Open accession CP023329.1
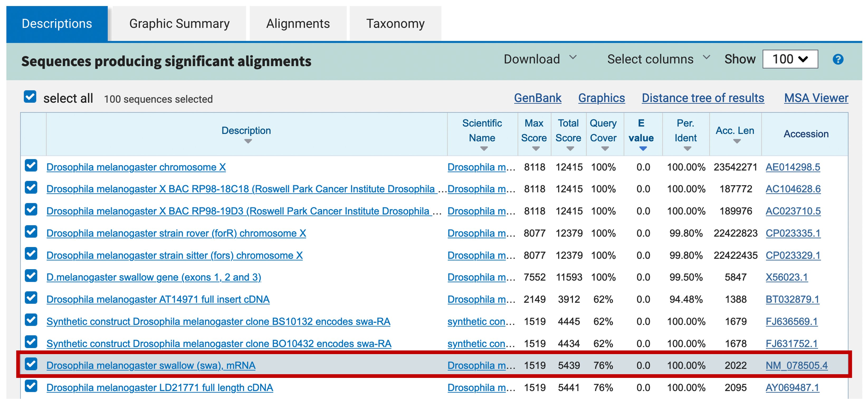Viewport: 868px width, 399px height. point(793,255)
